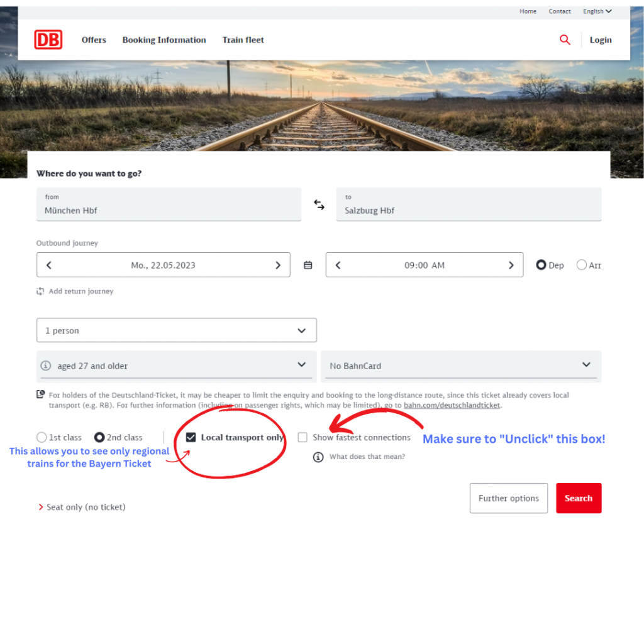Select the Arr radio button
This screenshot has height=644, width=644.
pyautogui.click(x=581, y=265)
